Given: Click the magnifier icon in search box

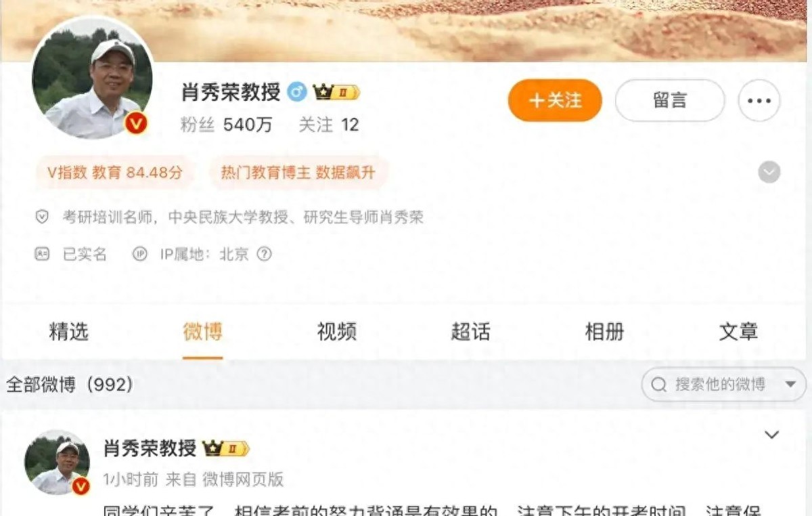Looking at the screenshot, I should [x=658, y=385].
